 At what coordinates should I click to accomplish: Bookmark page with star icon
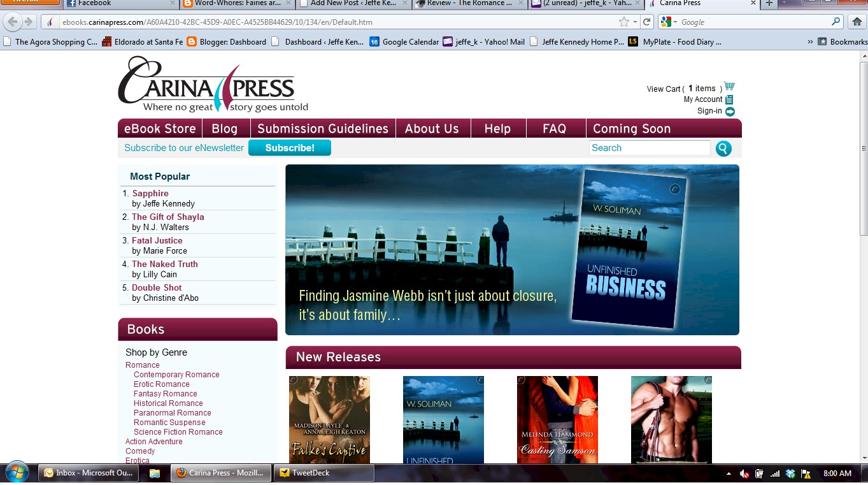coord(624,22)
